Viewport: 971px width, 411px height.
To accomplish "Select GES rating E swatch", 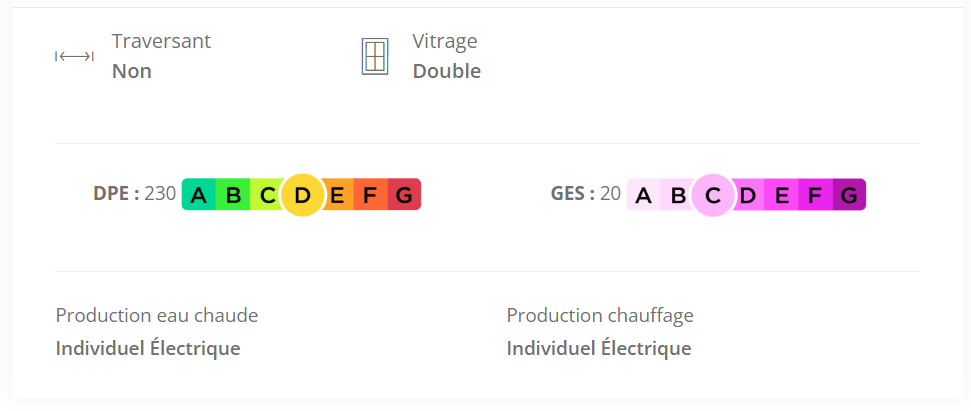I will (x=781, y=195).
